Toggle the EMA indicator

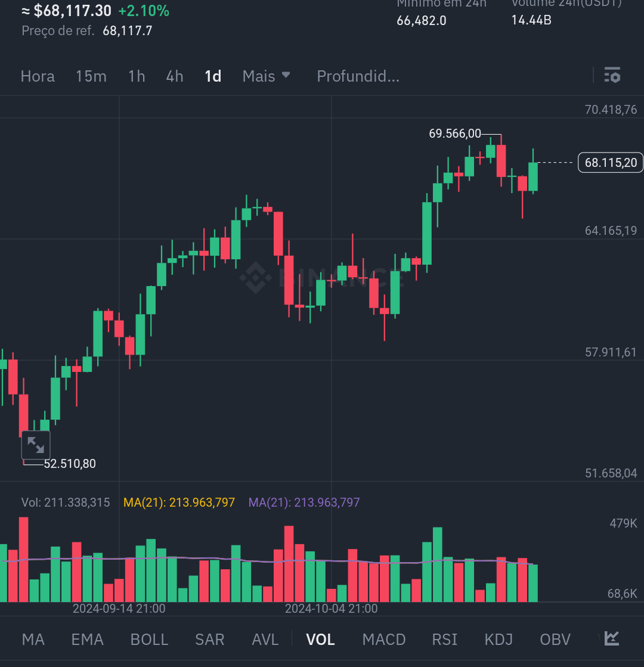[x=87, y=640]
